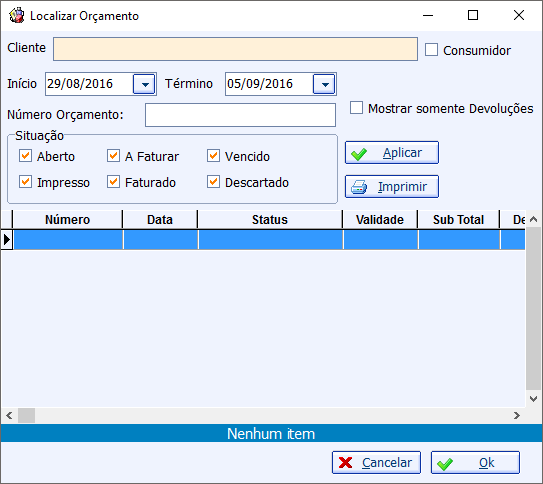Uncheck the Descartado checkbox
The image size is (543, 484).
click(x=213, y=182)
